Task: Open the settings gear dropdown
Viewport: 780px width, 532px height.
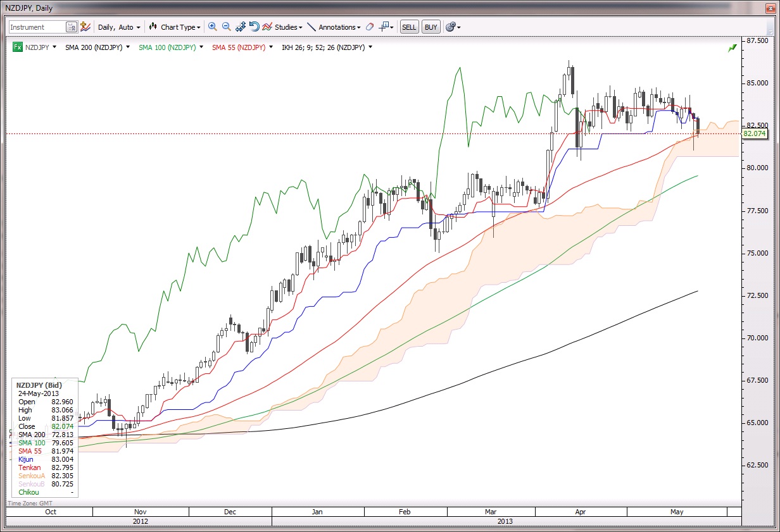Action: point(453,27)
